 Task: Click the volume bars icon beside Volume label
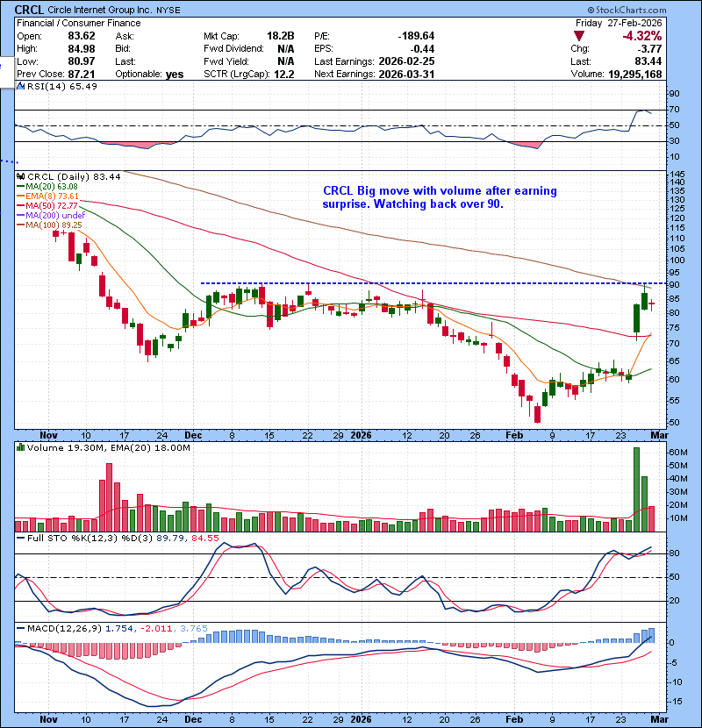[20, 447]
